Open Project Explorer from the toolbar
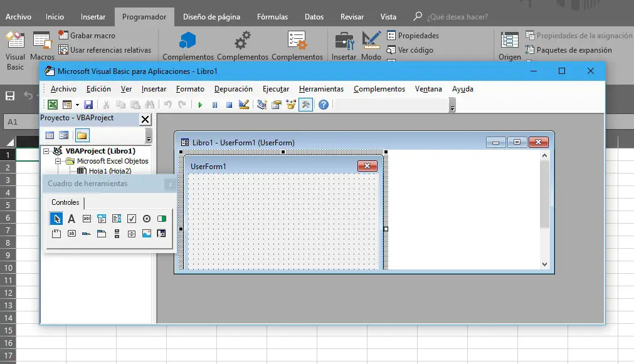634x364 pixels. tap(262, 105)
